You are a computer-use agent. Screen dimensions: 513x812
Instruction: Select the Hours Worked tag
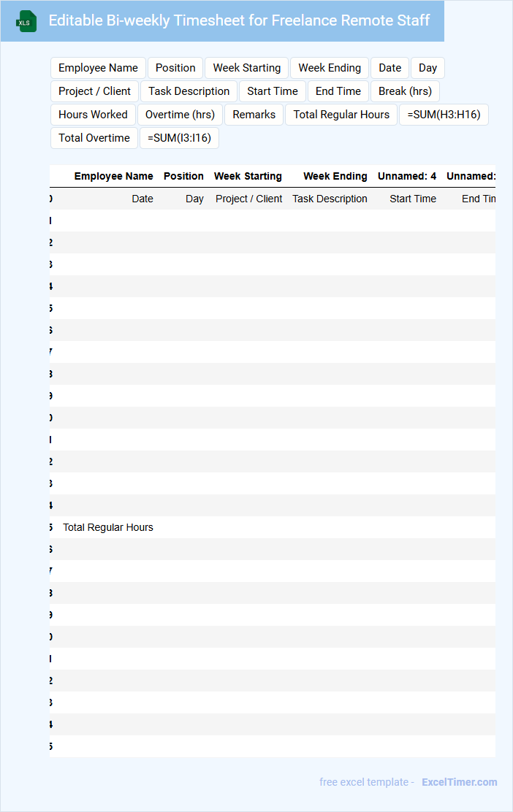[93, 115]
